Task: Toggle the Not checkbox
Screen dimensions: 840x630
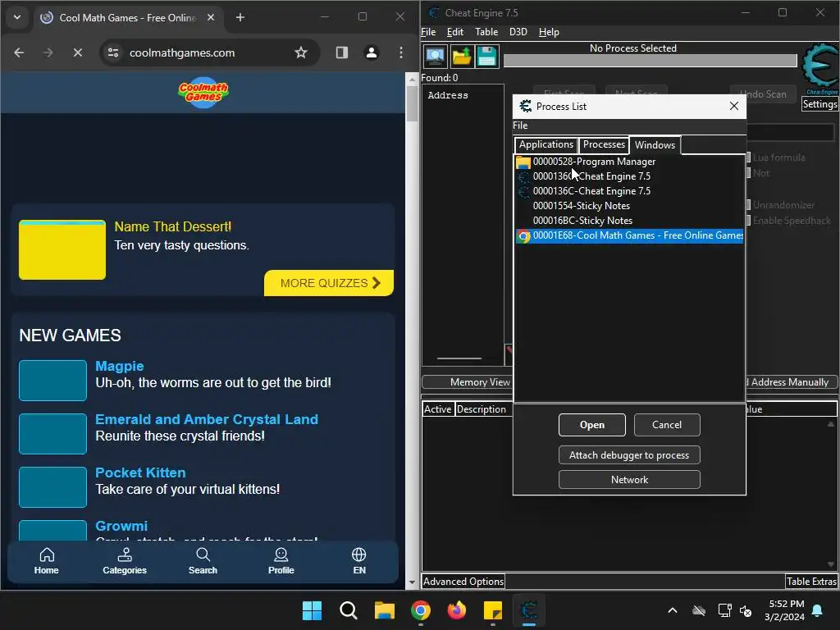Action: point(749,173)
